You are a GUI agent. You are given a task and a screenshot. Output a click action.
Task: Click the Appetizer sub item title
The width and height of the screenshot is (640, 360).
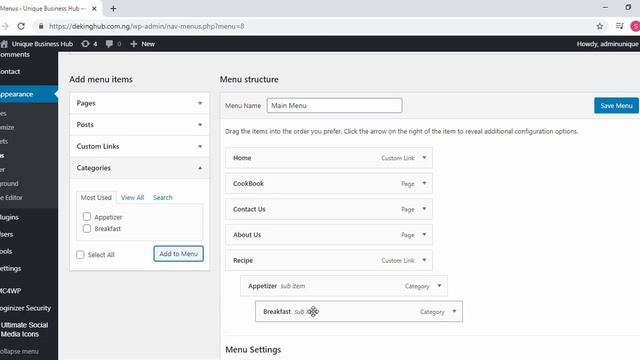pos(262,286)
